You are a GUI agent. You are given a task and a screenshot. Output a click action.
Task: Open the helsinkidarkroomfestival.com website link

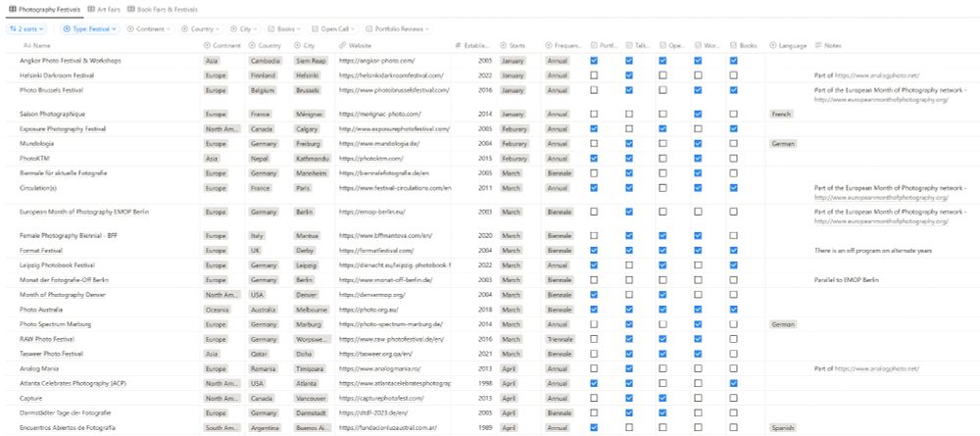[x=391, y=75]
